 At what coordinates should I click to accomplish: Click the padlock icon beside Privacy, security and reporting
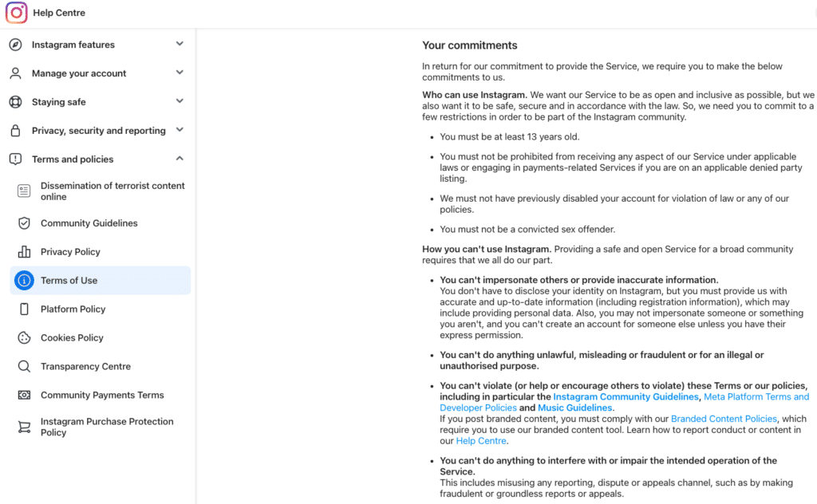coord(16,131)
